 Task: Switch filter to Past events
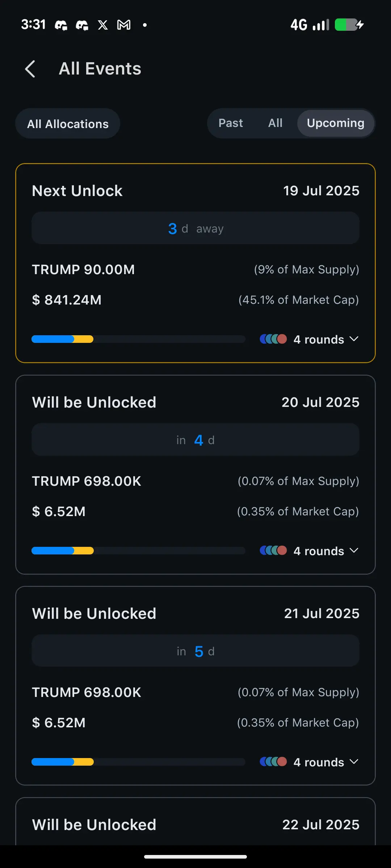coord(231,123)
